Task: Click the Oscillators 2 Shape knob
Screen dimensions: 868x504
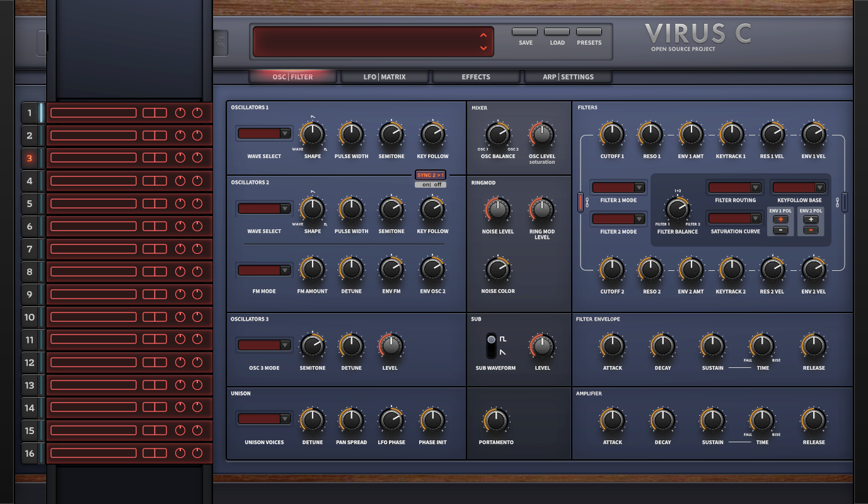Action: point(312,209)
